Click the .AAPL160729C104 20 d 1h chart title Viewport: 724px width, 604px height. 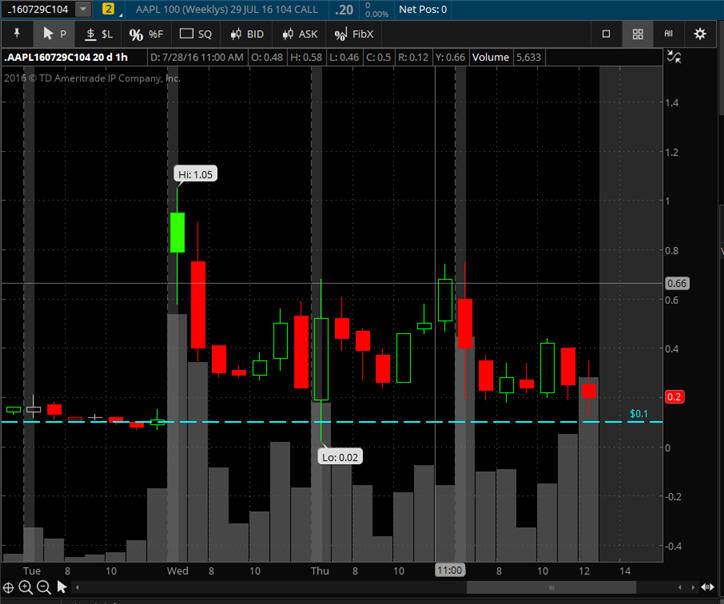pos(66,57)
